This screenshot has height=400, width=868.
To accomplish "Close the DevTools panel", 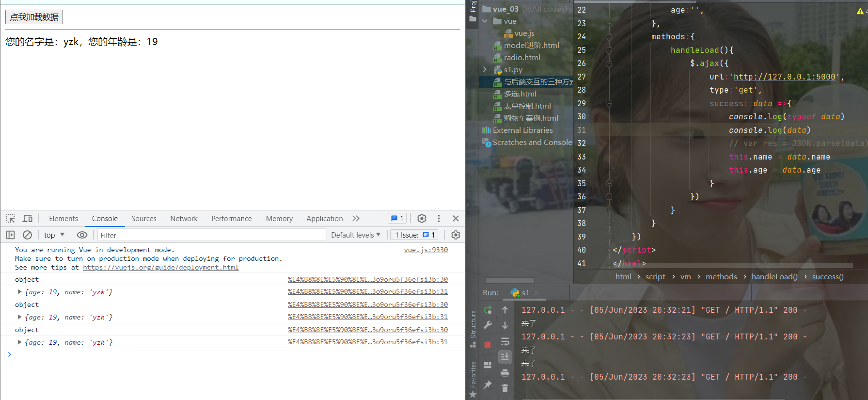I will [456, 219].
